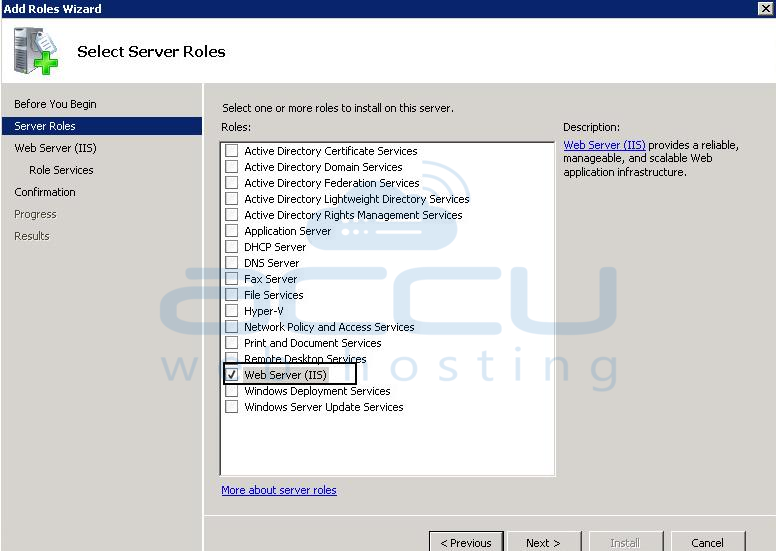Enable Active Directory Federation Services role
This screenshot has height=551, width=776.
point(231,183)
